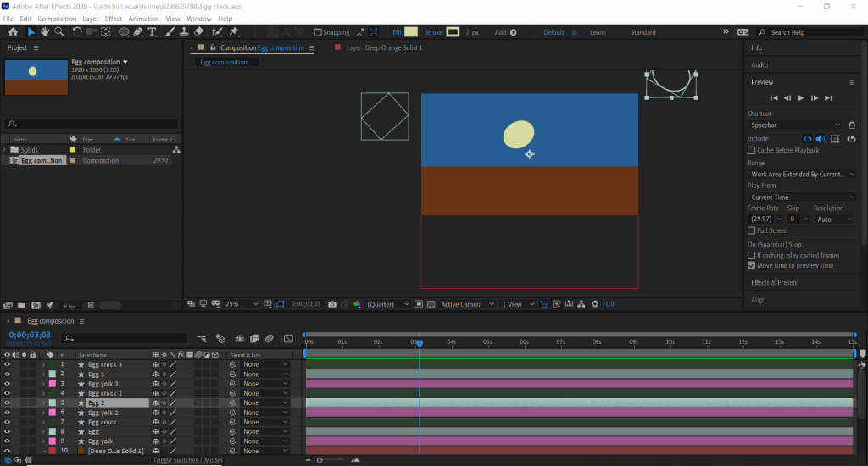Switch to the Learn workspace
Viewport: 868px width, 466px height.
(598, 32)
